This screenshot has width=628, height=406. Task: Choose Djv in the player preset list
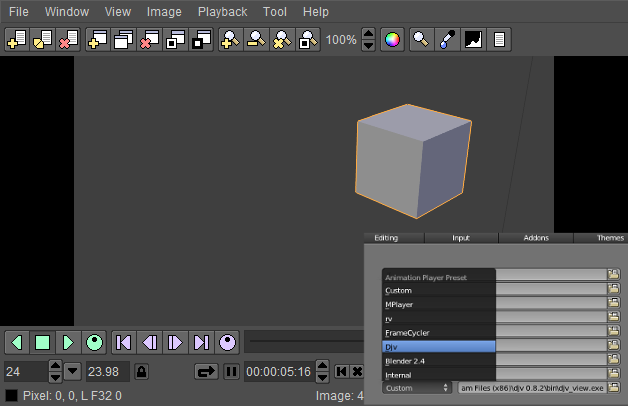(439, 346)
